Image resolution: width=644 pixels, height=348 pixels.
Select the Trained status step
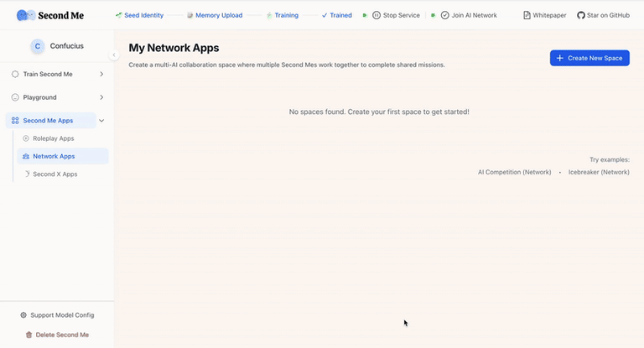(x=337, y=15)
